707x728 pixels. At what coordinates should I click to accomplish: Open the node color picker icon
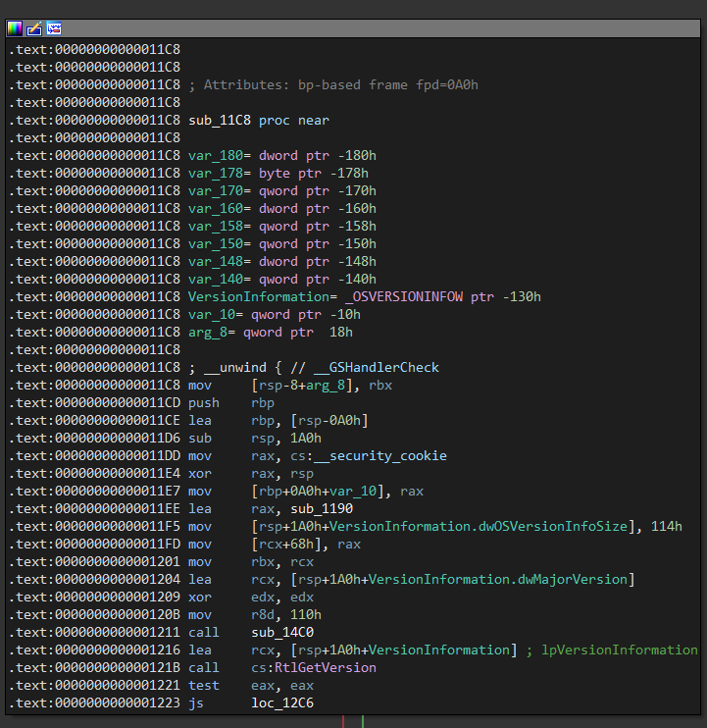15,28
